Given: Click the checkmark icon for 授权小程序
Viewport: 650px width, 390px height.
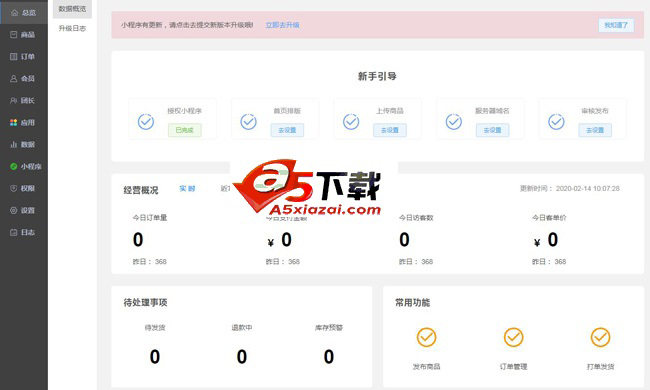Looking at the screenshot, I should tap(146, 122).
